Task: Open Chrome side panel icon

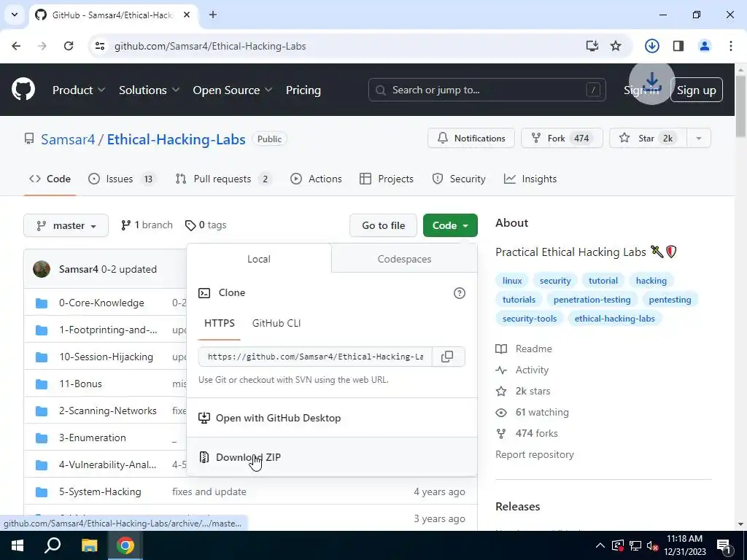Action: [x=678, y=46]
